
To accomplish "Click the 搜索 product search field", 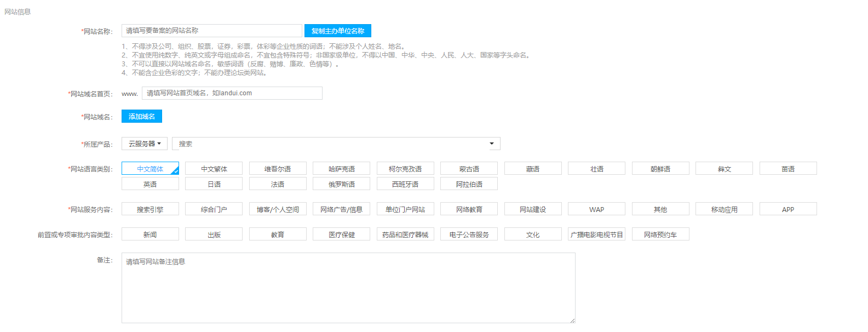I will click(x=329, y=144).
